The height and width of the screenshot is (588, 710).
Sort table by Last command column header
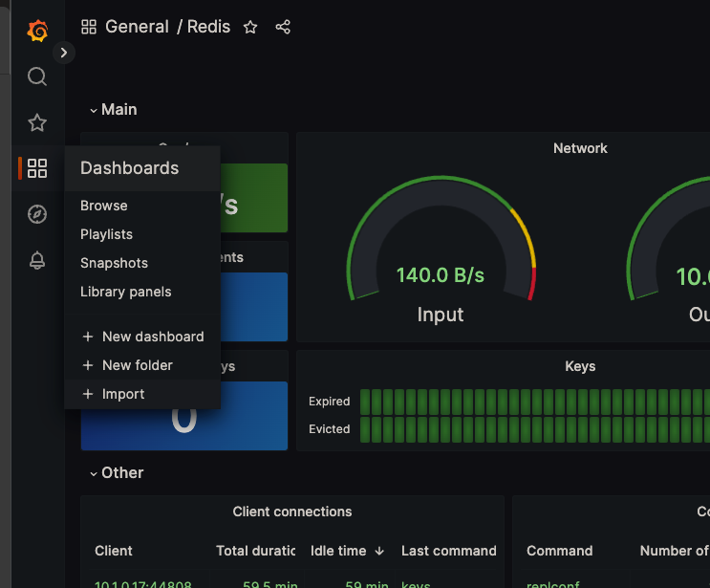[449, 551]
